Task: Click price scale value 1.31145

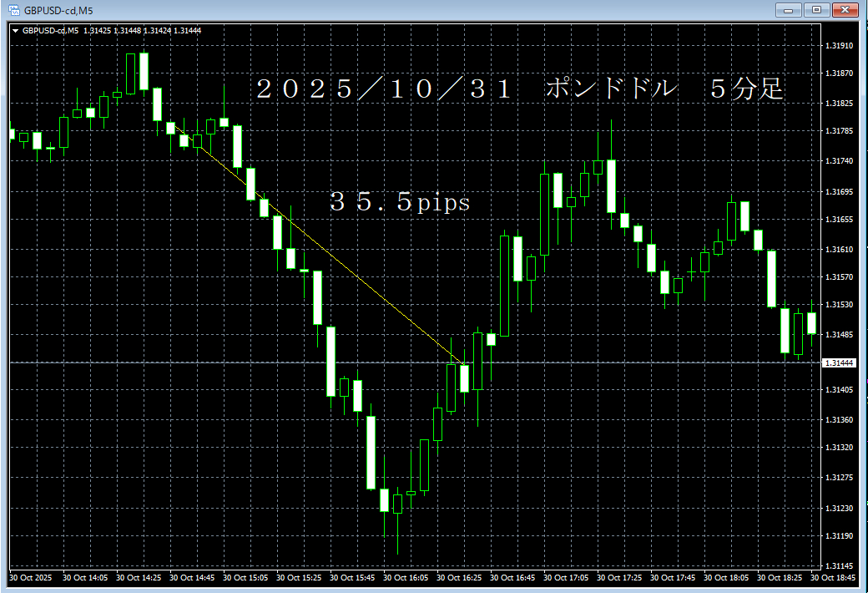Action: coord(840,565)
